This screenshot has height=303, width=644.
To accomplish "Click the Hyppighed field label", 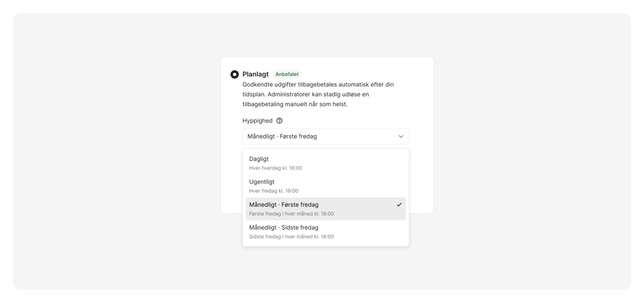I will pos(258,120).
